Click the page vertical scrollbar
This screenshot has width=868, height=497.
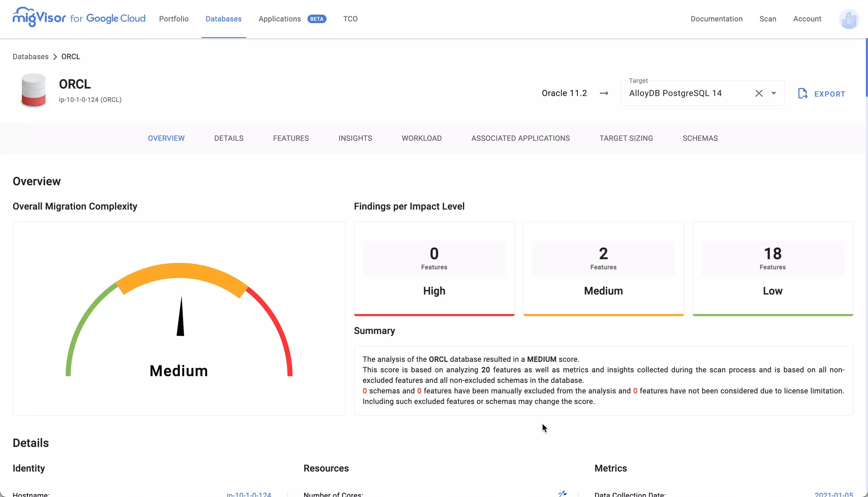pos(866,68)
